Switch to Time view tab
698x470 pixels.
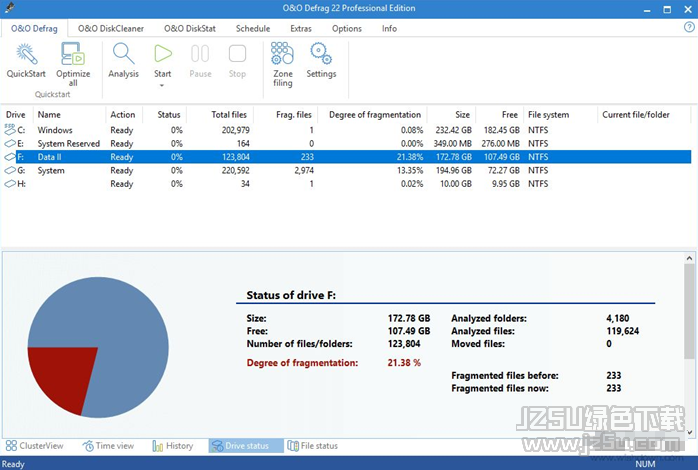click(108, 446)
